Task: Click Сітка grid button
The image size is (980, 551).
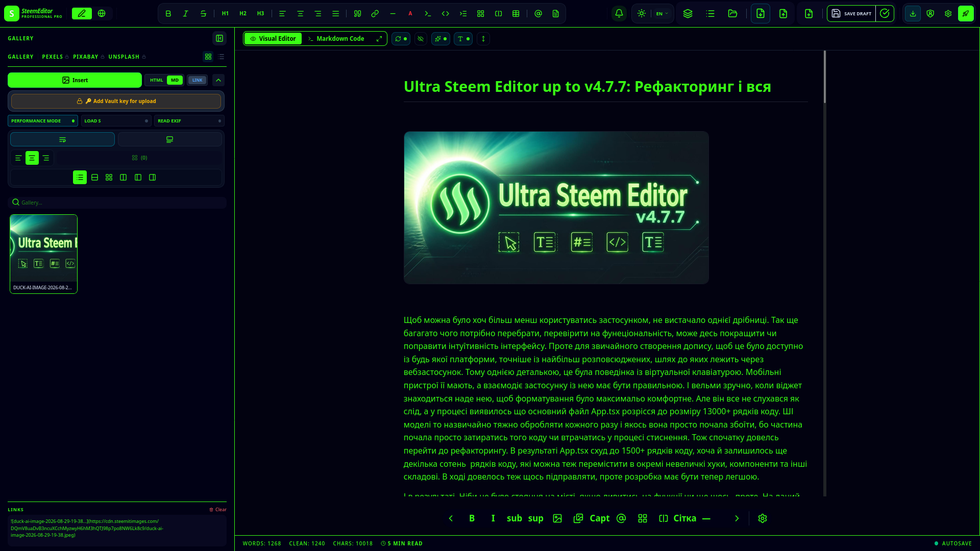Action: tap(684, 518)
